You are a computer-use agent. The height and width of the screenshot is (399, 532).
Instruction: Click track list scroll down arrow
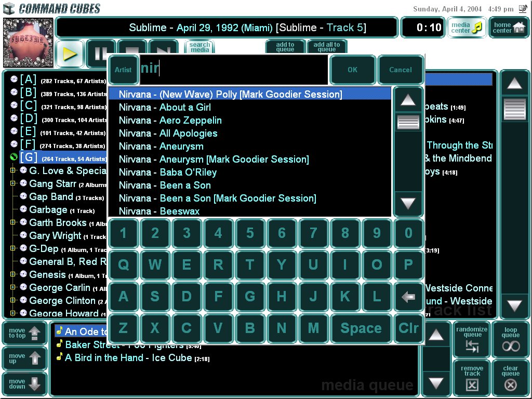pyautogui.click(x=514, y=305)
